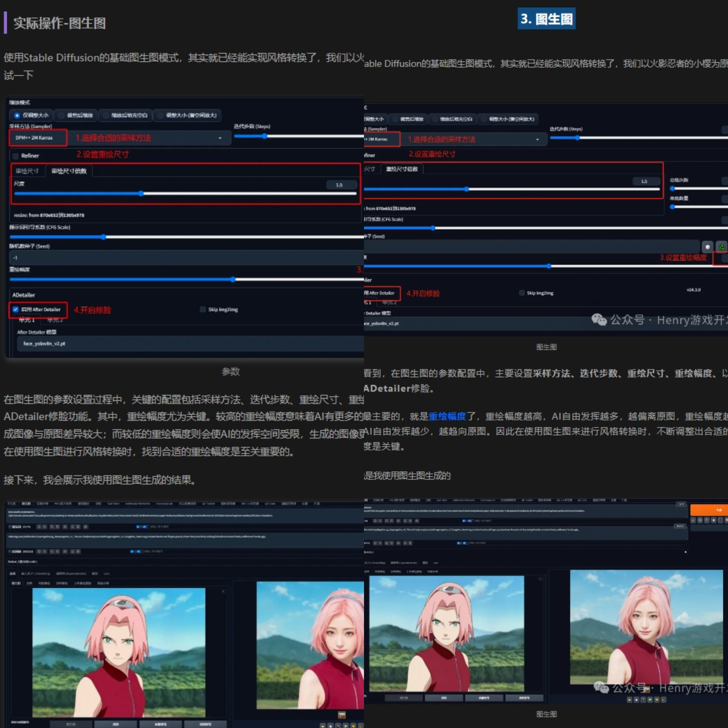Open the 单元 2 tab in right article

click(389, 302)
